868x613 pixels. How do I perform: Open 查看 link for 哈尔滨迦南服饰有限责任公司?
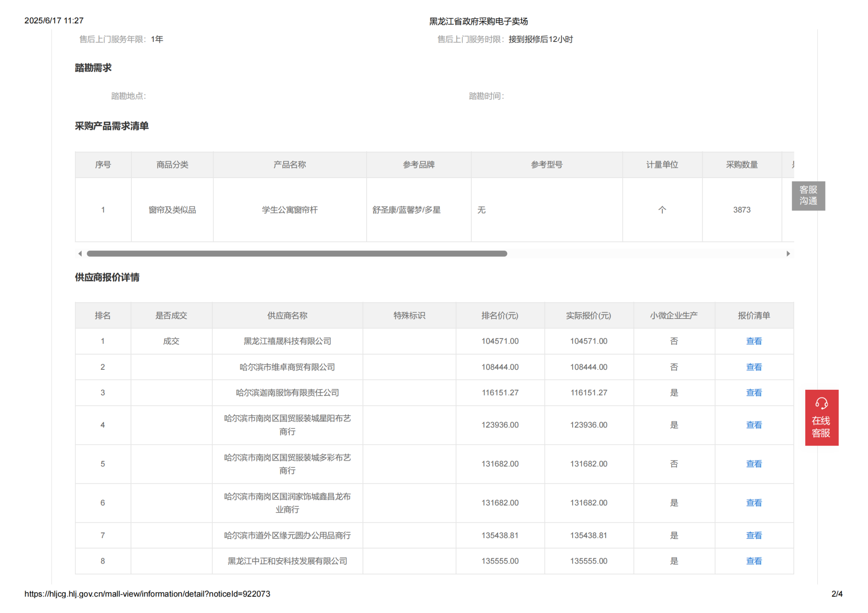tap(754, 393)
